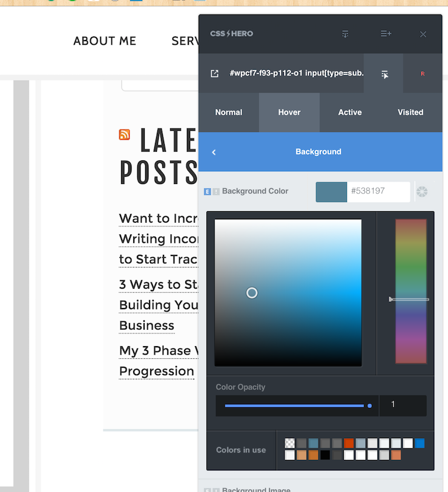Pick the slate gray-blue swatch in Colors in use

pos(360,444)
